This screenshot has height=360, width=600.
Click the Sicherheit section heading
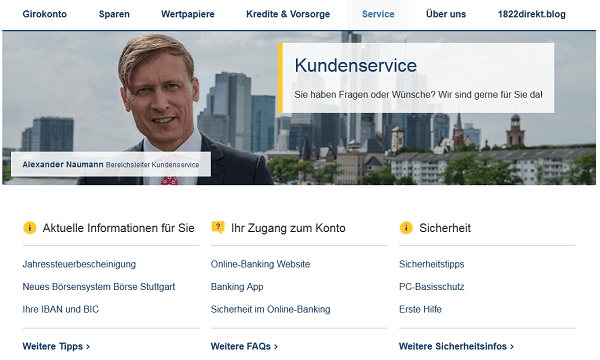click(445, 228)
